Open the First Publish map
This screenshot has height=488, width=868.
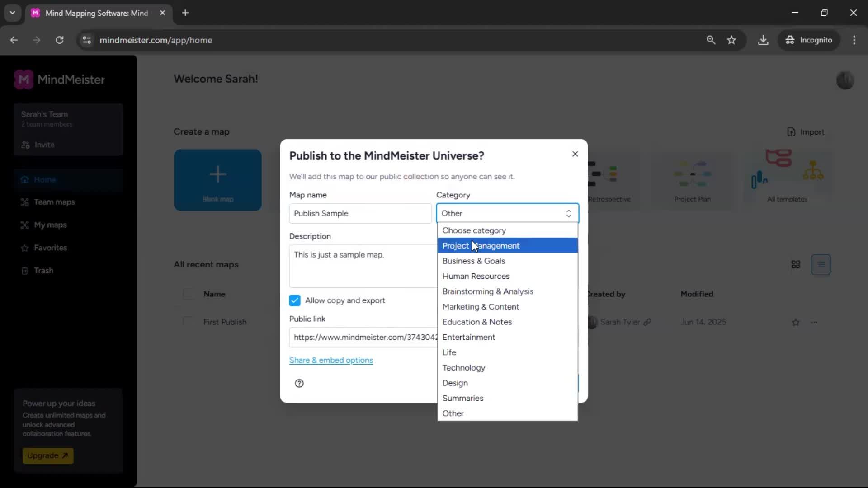click(225, 322)
